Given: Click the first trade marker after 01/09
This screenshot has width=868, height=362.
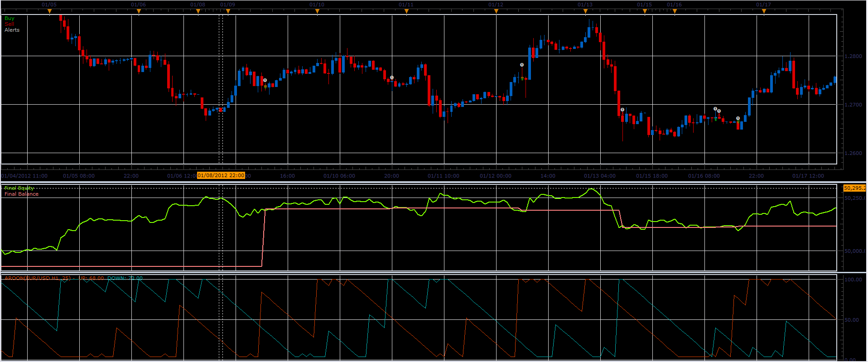Looking at the screenshot, I should [265, 80].
